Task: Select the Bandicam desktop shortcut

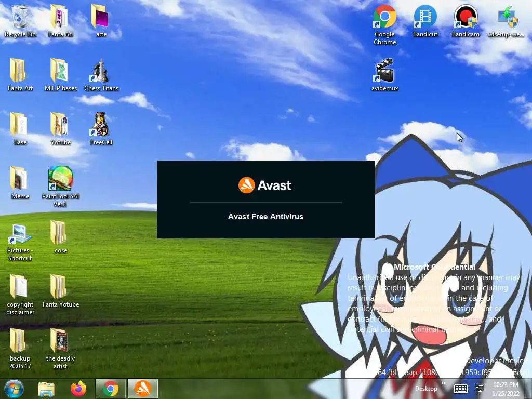Action: coord(465,21)
